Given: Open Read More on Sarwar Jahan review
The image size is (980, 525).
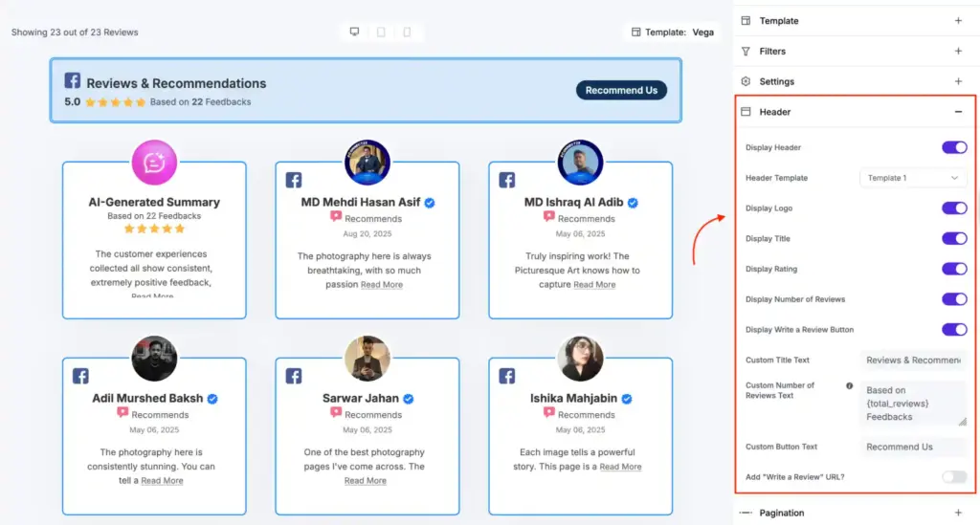Looking at the screenshot, I should [x=365, y=481].
